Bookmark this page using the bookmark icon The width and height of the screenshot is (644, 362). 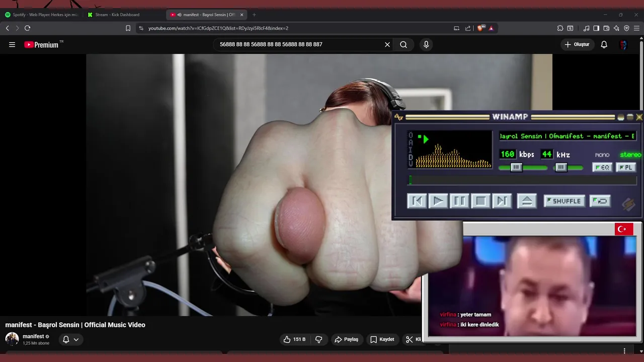pos(128,28)
